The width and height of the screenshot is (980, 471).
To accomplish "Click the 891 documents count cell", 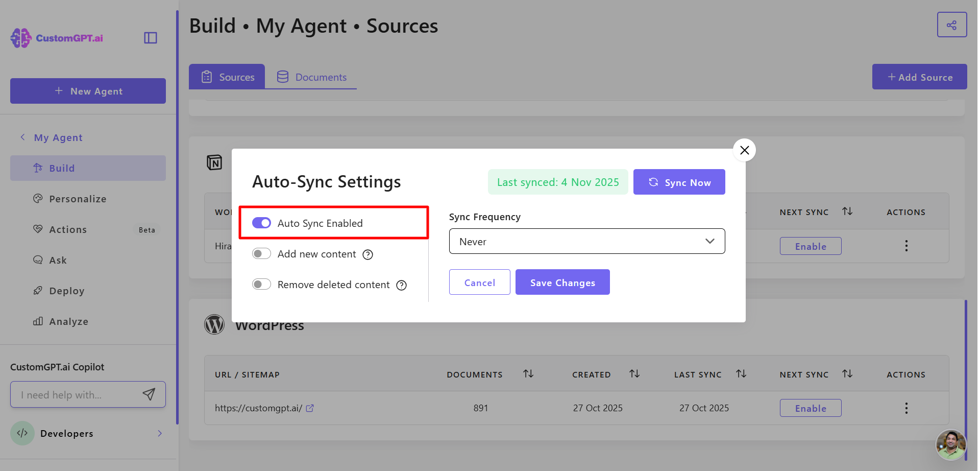I will click(481, 408).
